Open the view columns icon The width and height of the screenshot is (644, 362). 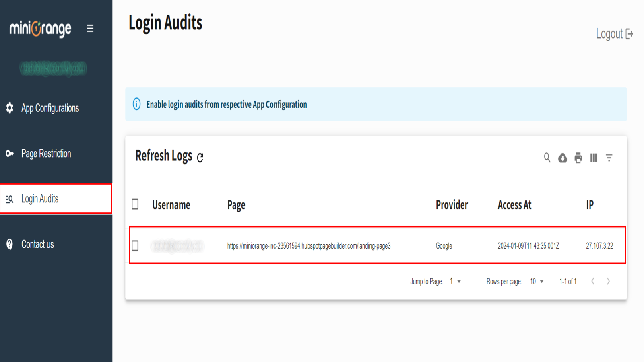pos(593,158)
